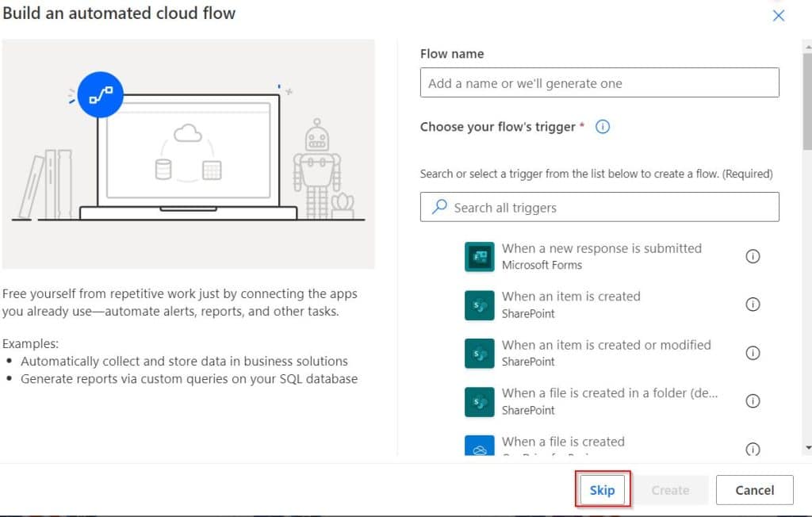This screenshot has height=517, width=812.
Task: Click the magnifier icon in trigger search
Action: point(439,207)
